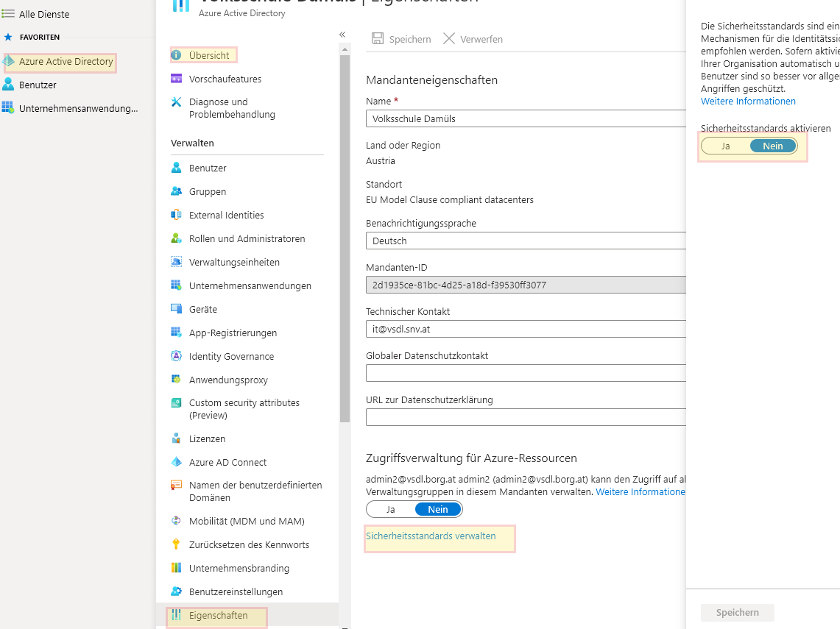Open Rollen und Administratoren icon
The width and height of the screenshot is (840, 629).
coord(177,238)
